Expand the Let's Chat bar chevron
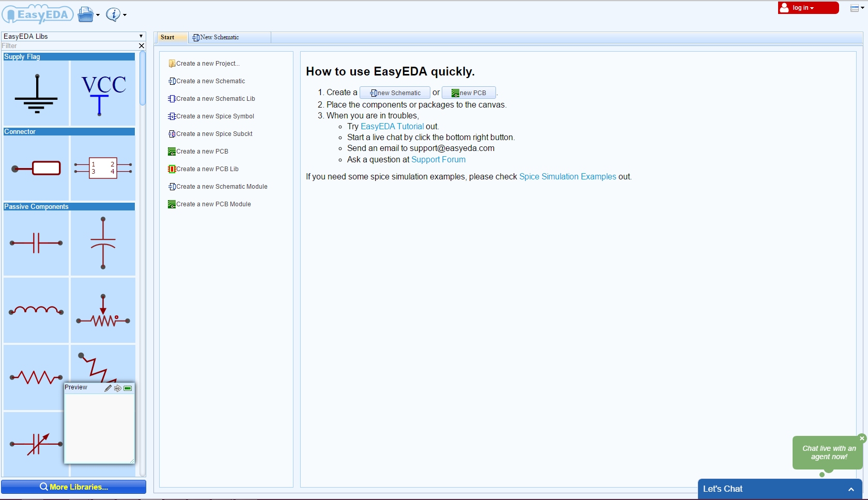The image size is (868, 500). click(851, 489)
